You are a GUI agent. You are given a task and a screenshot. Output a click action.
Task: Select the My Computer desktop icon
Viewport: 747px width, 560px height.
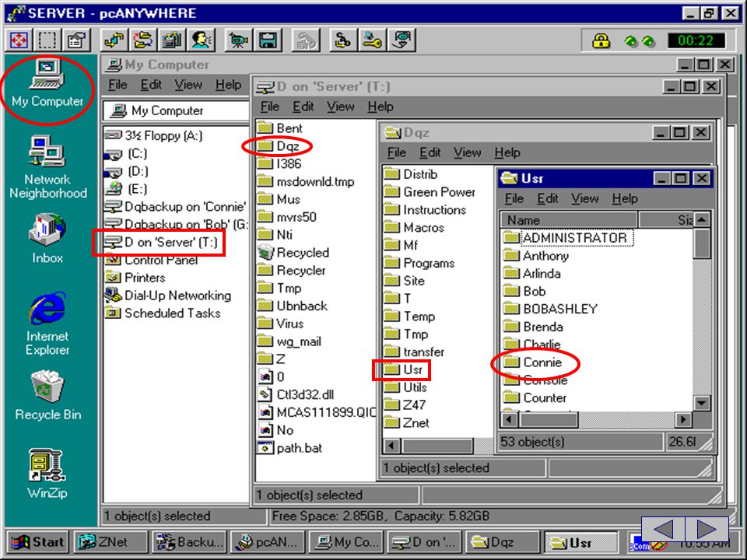(x=47, y=83)
